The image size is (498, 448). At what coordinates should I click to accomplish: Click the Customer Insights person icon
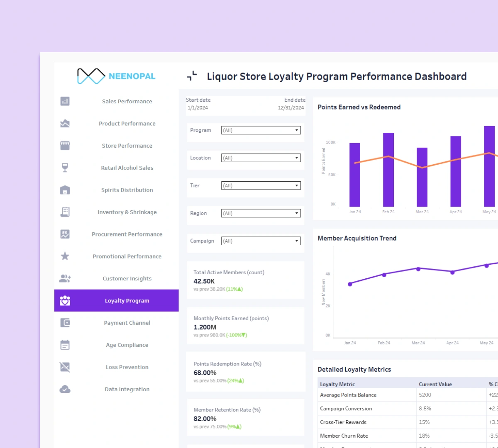[x=65, y=278]
